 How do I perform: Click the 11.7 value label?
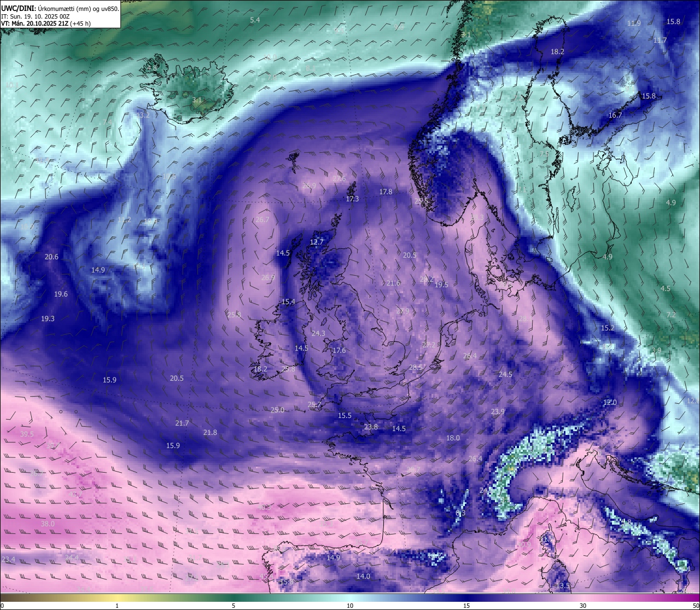(660, 40)
